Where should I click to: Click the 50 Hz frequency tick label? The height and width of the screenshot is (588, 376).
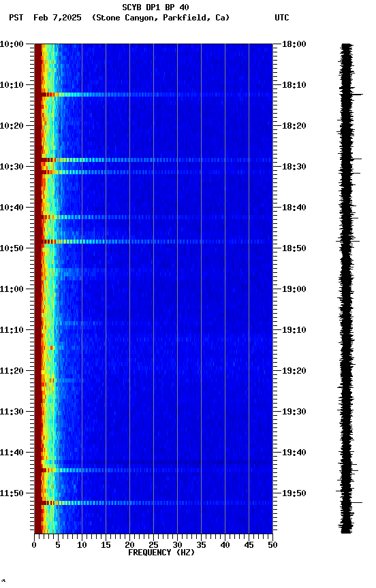pyautogui.click(x=273, y=545)
